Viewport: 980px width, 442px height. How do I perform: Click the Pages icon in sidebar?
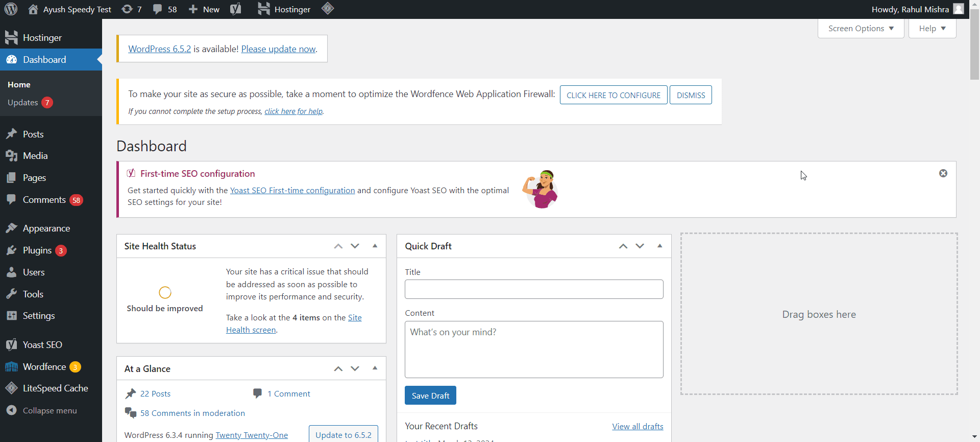pos(11,178)
